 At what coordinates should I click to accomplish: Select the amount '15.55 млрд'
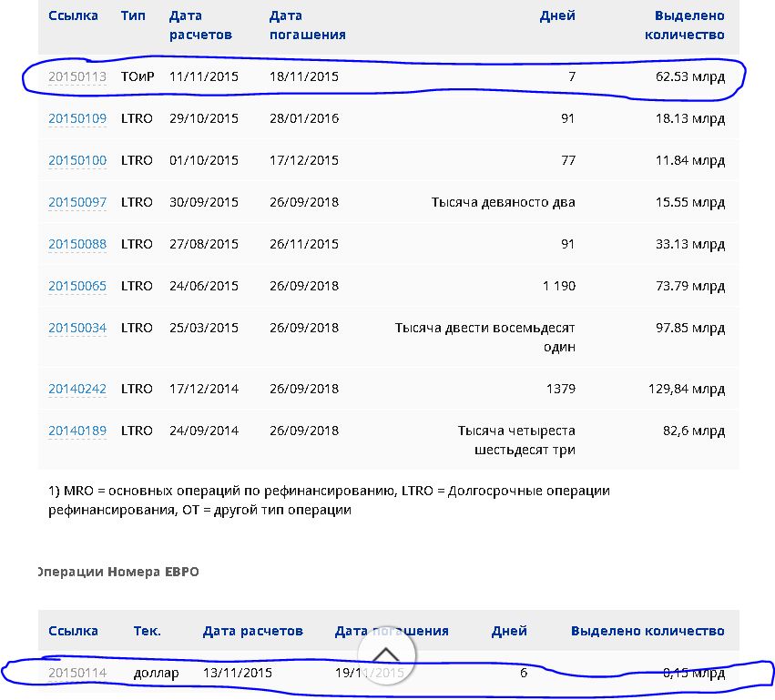point(690,203)
